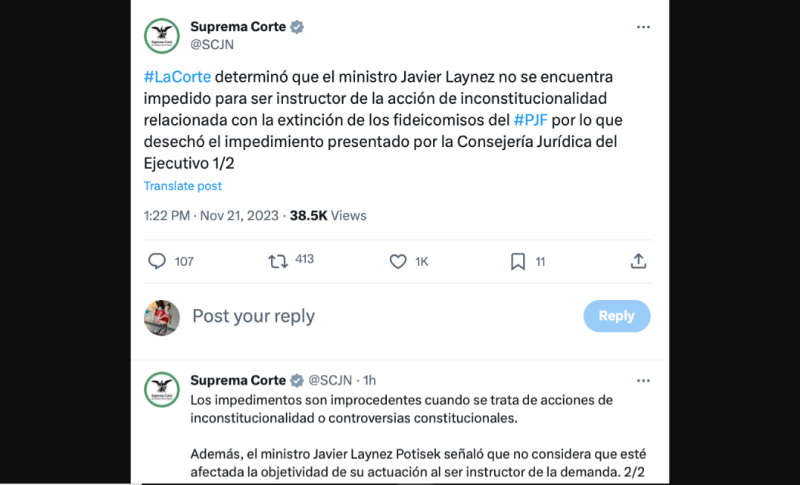Like the post with the heart icon
800x485 pixels.
tap(398, 262)
